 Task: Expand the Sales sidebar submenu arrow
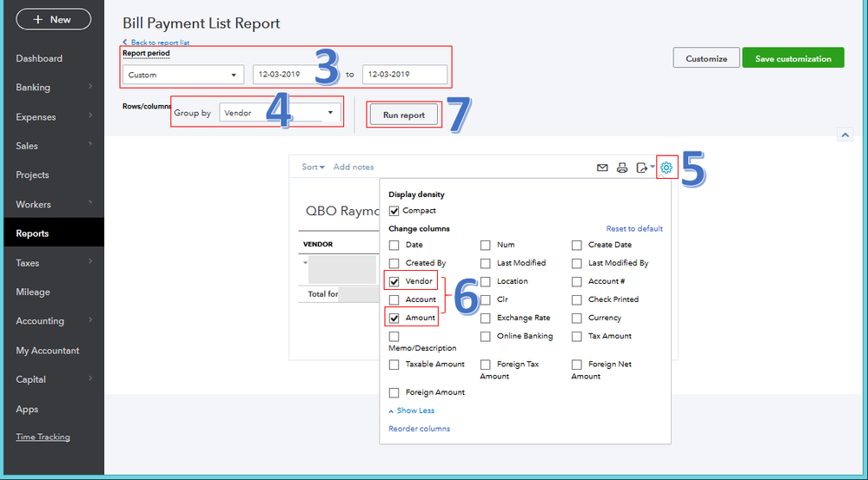point(90,146)
